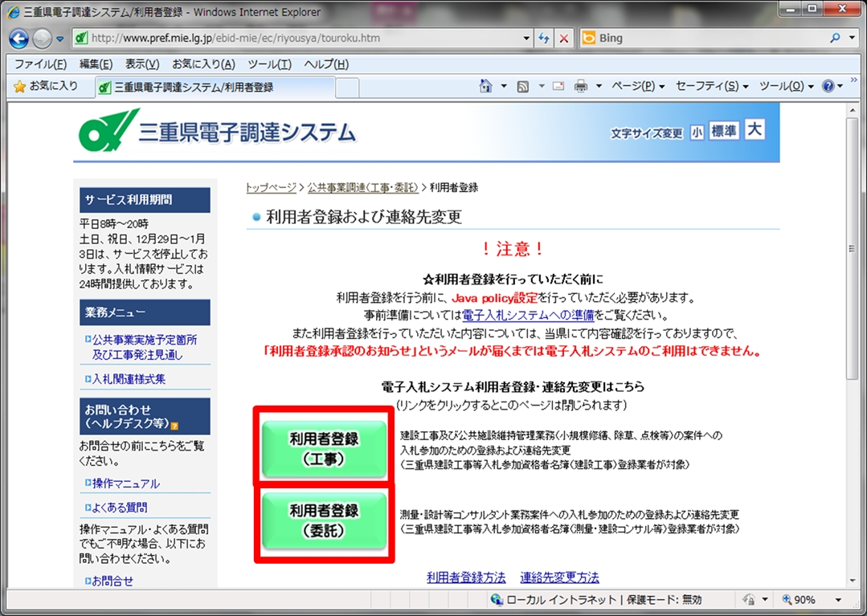Open the 連絡先変更方法 link
Image resolution: width=867 pixels, height=616 pixels.
[559, 577]
